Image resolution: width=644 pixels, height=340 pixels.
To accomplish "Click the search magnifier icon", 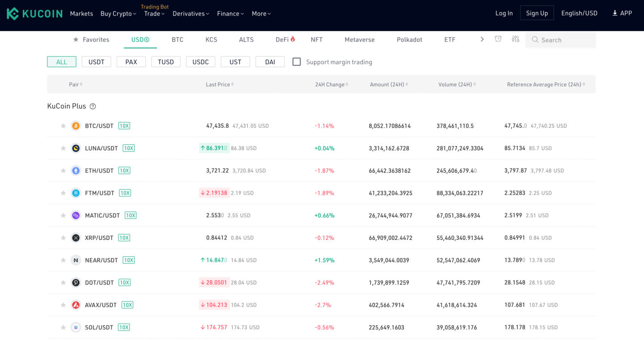I will click(x=535, y=40).
